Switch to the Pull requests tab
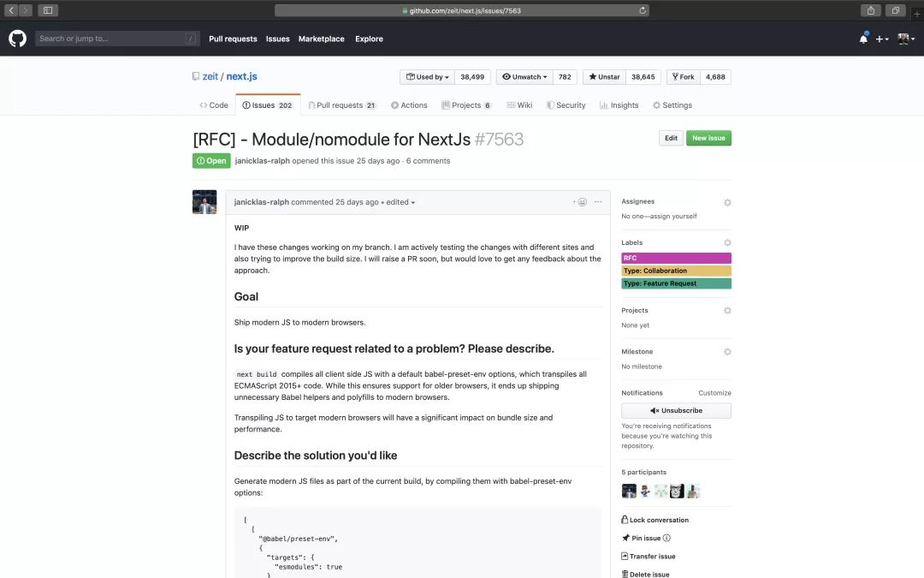 (x=341, y=105)
